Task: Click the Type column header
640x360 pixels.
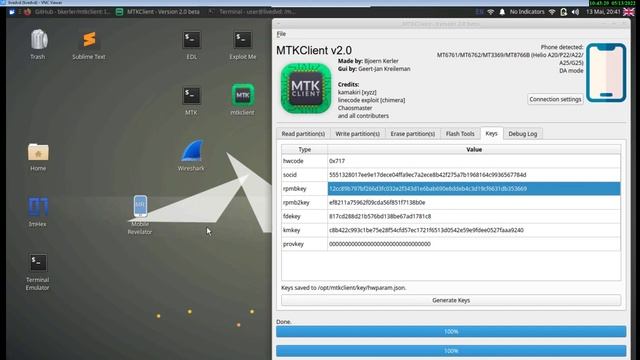Action: (x=304, y=149)
